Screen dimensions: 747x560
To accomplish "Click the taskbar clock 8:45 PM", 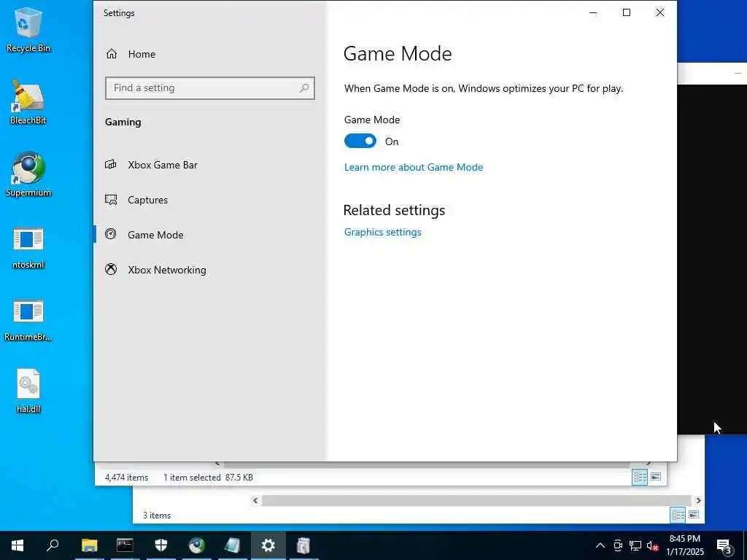I will click(684, 539).
